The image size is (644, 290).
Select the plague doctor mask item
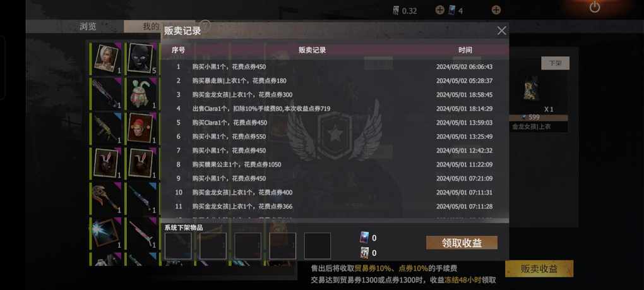click(107, 198)
